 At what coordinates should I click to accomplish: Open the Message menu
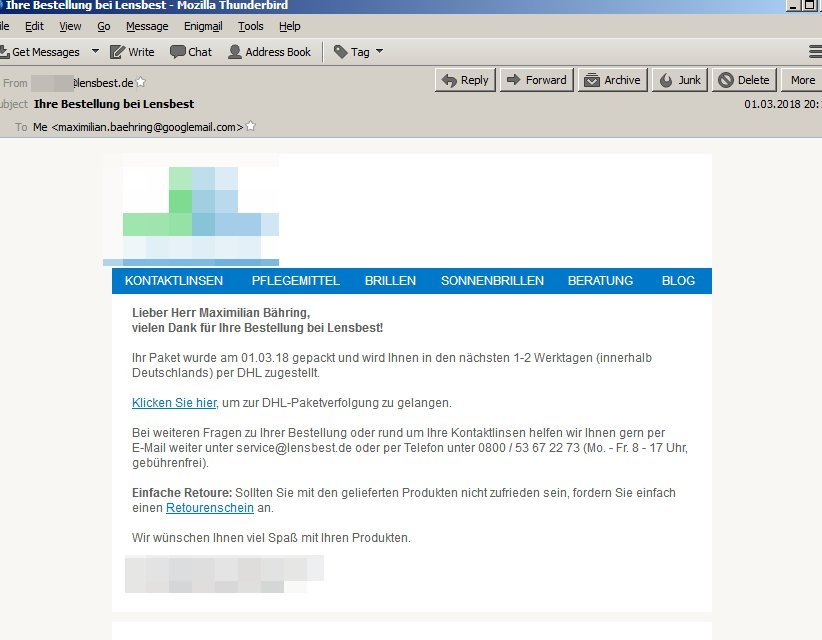pyautogui.click(x=147, y=26)
